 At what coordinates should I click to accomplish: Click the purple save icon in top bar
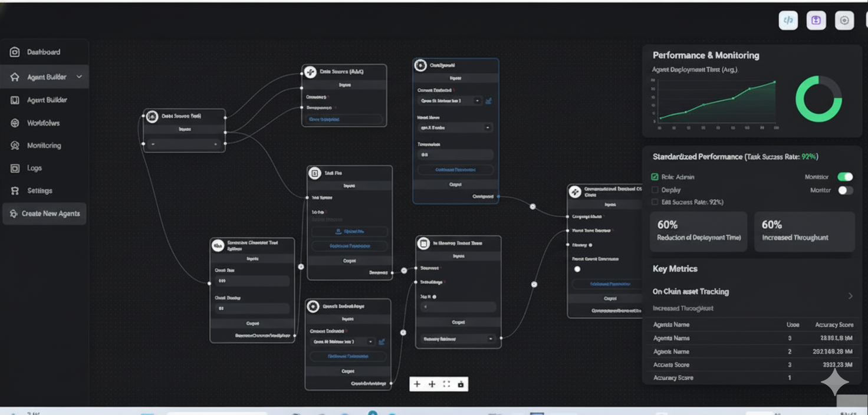coord(816,21)
